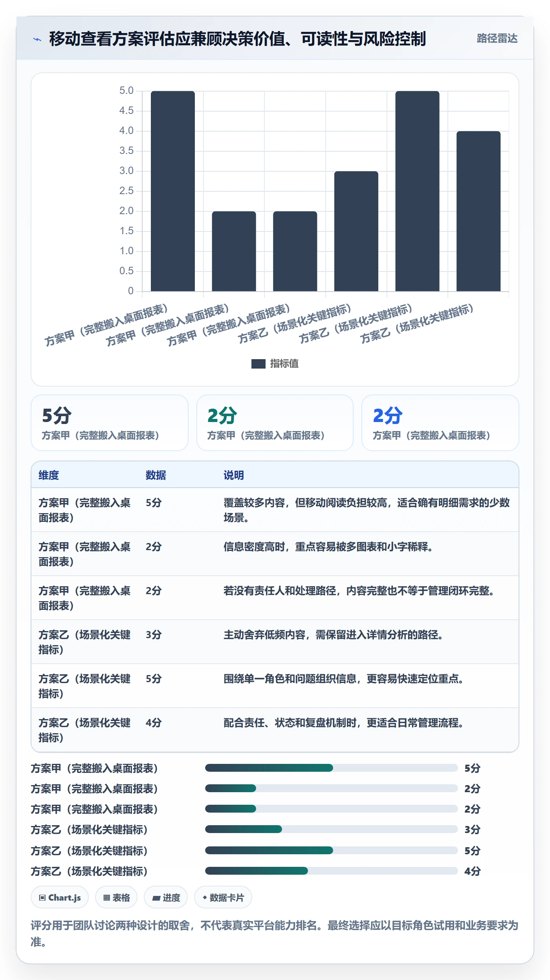The height and width of the screenshot is (980, 550).
Task: Click the chart bar reaching value 3.0
Action: (356, 231)
